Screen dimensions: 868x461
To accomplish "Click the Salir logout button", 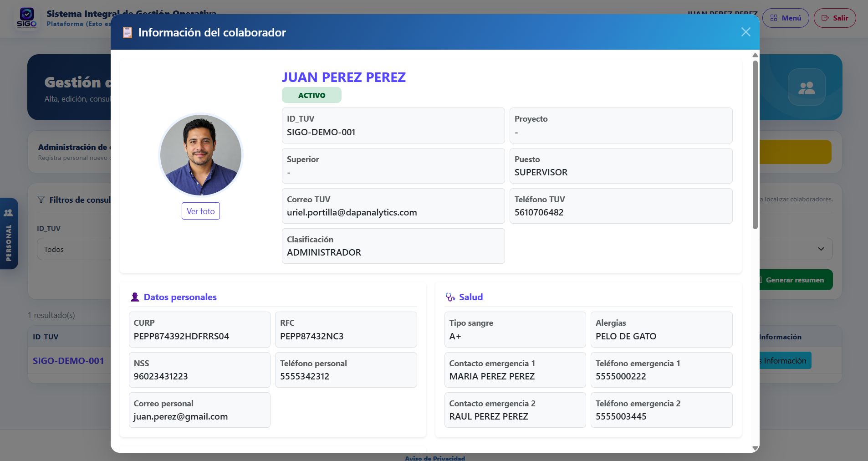I will [835, 18].
